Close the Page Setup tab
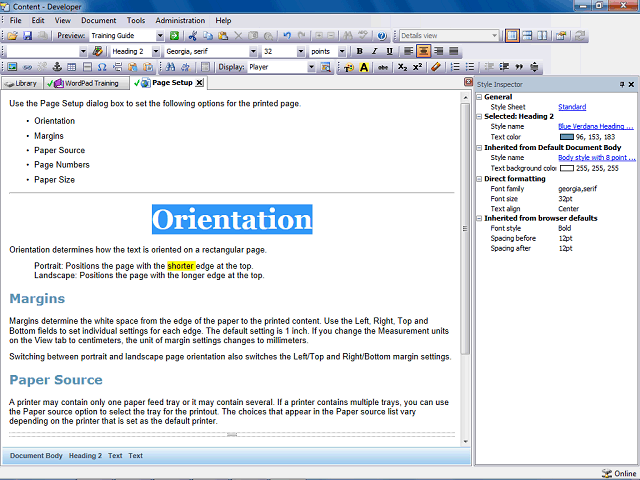The width and height of the screenshot is (640, 480). (x=199, y=82)
